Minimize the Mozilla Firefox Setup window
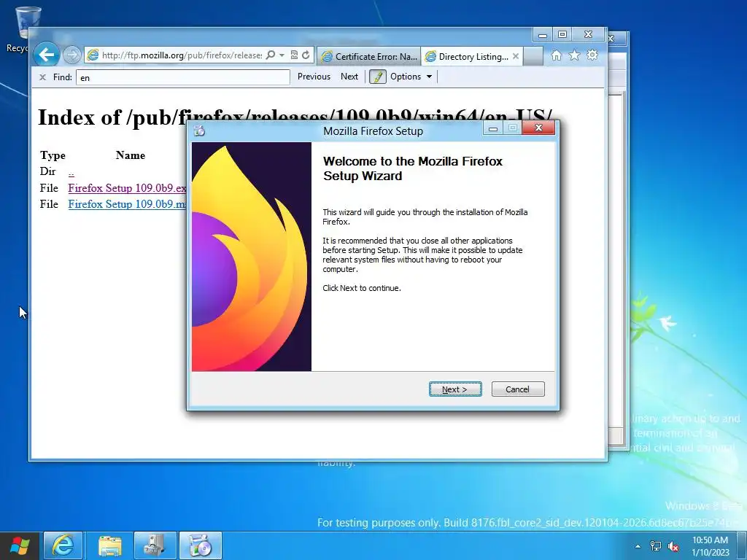This screenshot has width=747, height=560. pyautogui.click(x=493, y=128)
